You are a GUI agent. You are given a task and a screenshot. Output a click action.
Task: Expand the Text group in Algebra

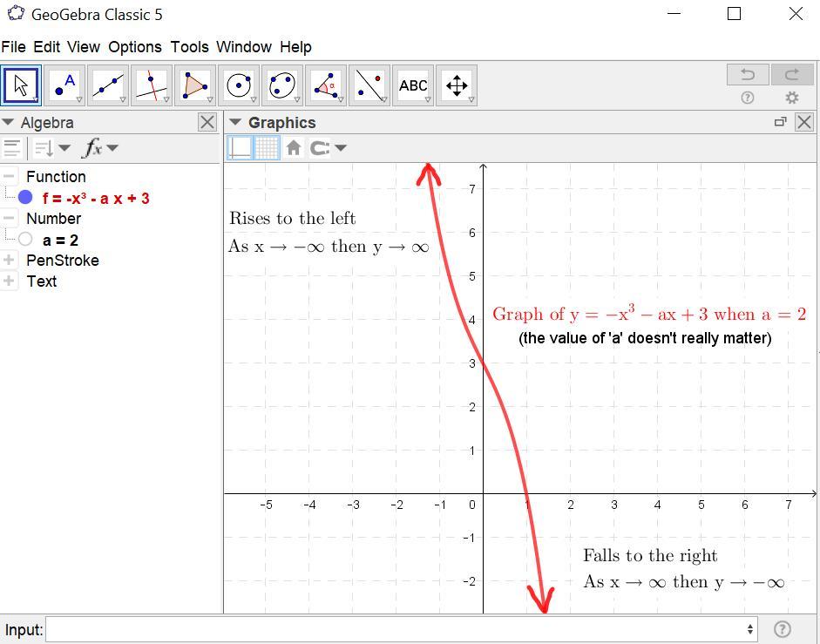tap(9, 281)
